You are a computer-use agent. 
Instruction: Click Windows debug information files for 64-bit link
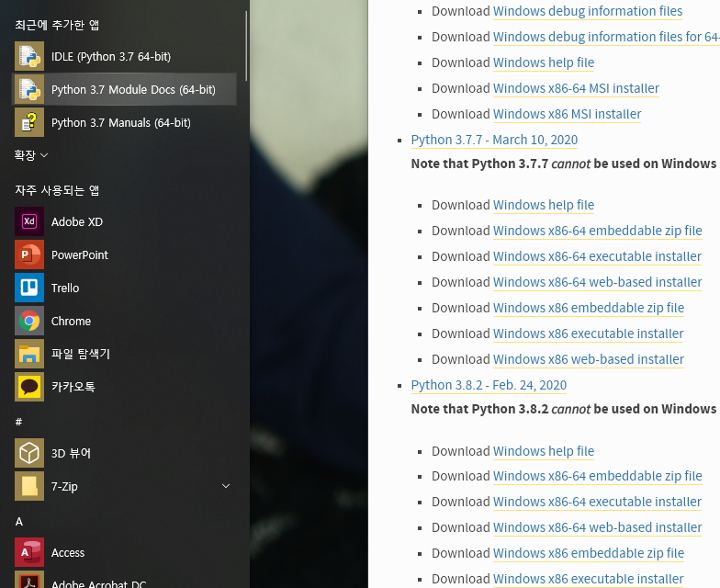[606, 37]
